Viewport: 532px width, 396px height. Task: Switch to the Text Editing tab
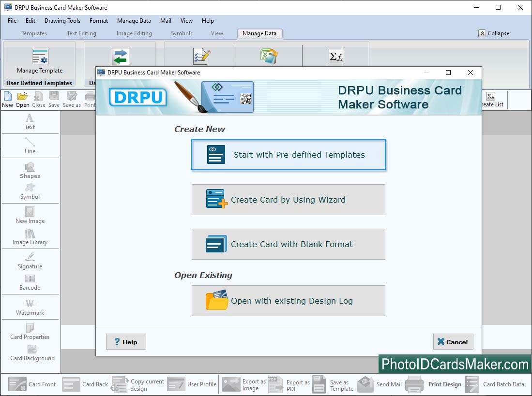(x=81, y=33)
